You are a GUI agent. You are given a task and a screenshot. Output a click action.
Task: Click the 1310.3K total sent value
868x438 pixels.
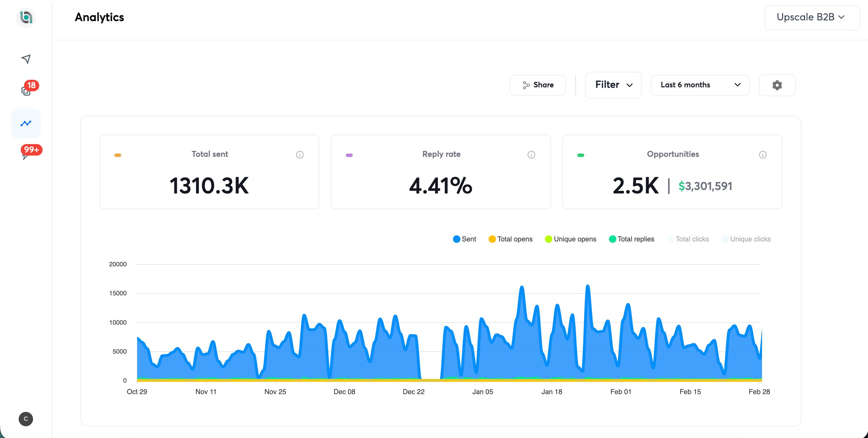(x=209, y=185)
